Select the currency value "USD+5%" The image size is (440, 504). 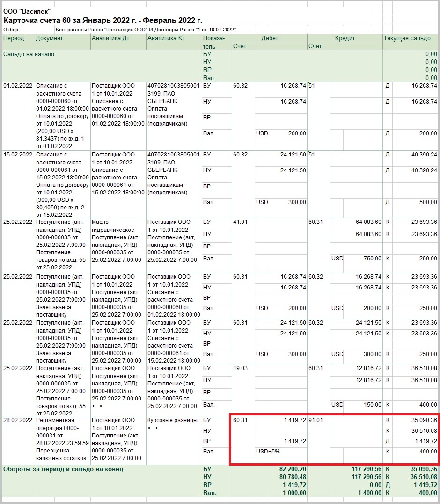tap(268, 451)
